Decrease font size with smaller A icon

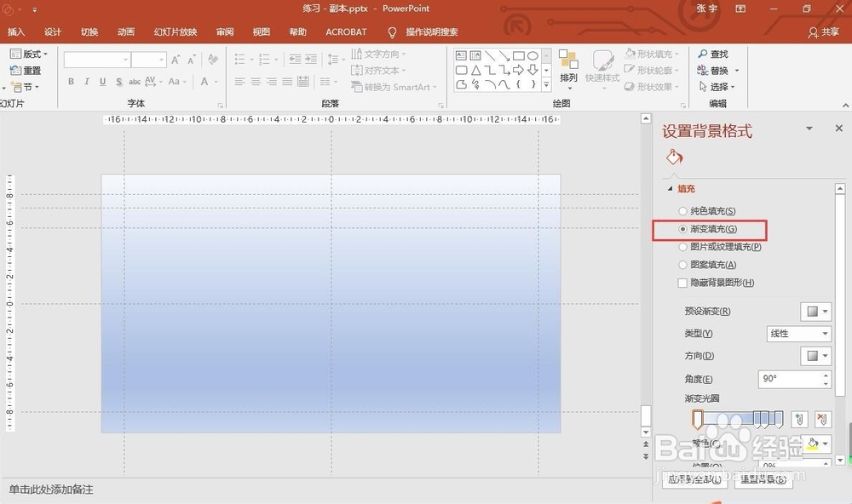191,60
